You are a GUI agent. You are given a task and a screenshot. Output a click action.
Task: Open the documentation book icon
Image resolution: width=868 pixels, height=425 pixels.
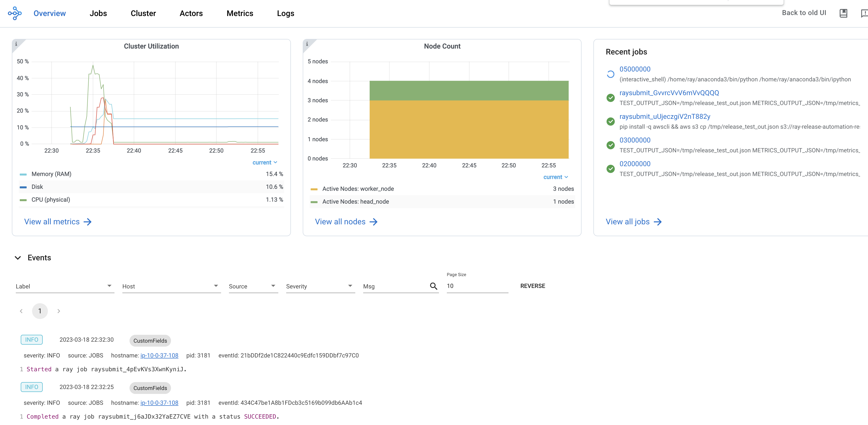coord(843,13)
